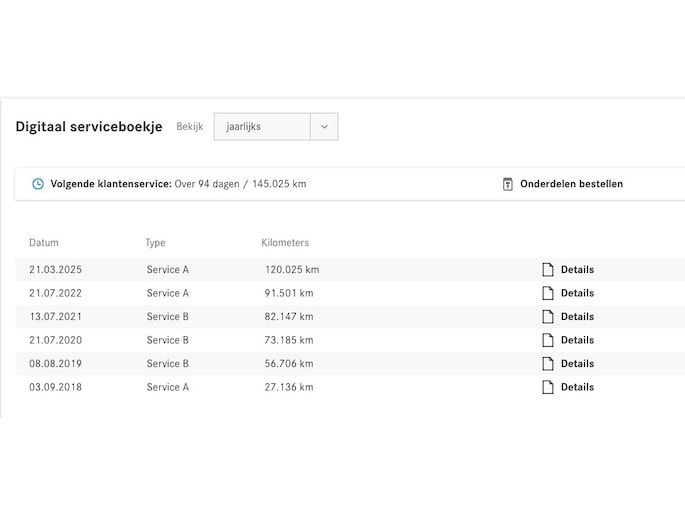Viewport: 685px width, 513px height.
Task: Click document icon for 13.07.2021 service
Action: point(547,317)
